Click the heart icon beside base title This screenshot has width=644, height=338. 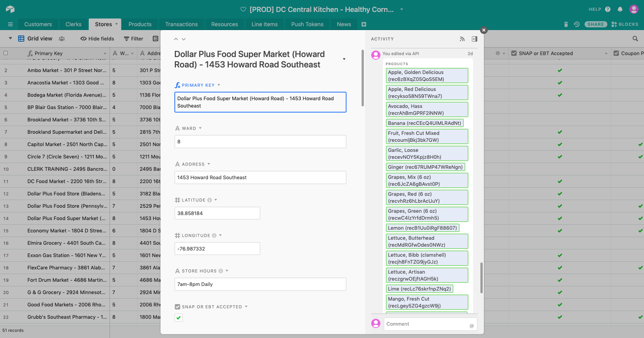pos(243,9)
